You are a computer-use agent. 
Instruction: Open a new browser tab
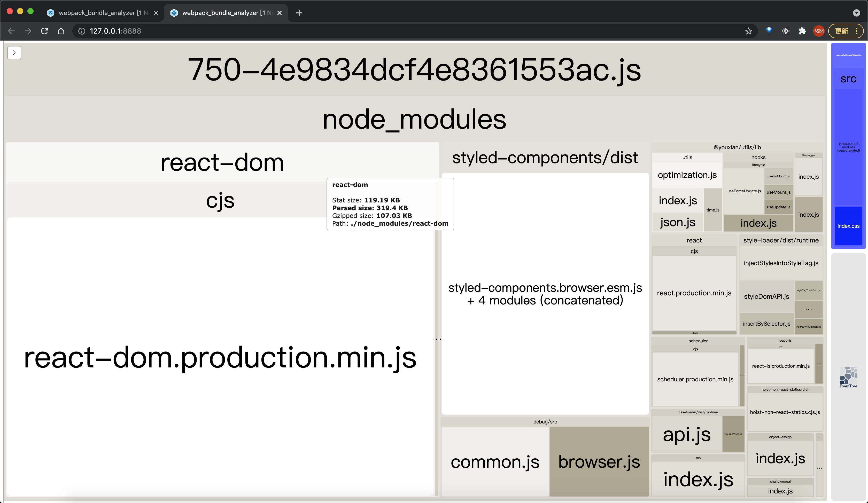click(x=299, y=13)
